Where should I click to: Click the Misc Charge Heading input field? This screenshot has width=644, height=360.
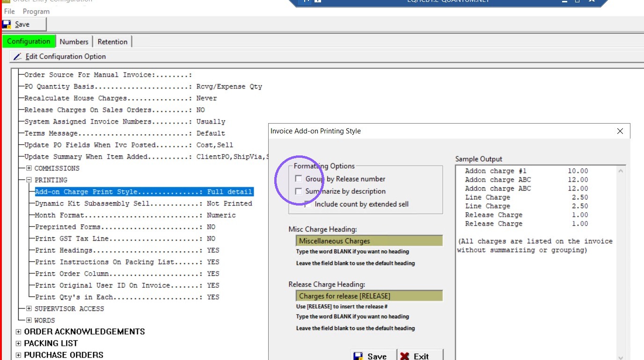click(x=369, y=241)
